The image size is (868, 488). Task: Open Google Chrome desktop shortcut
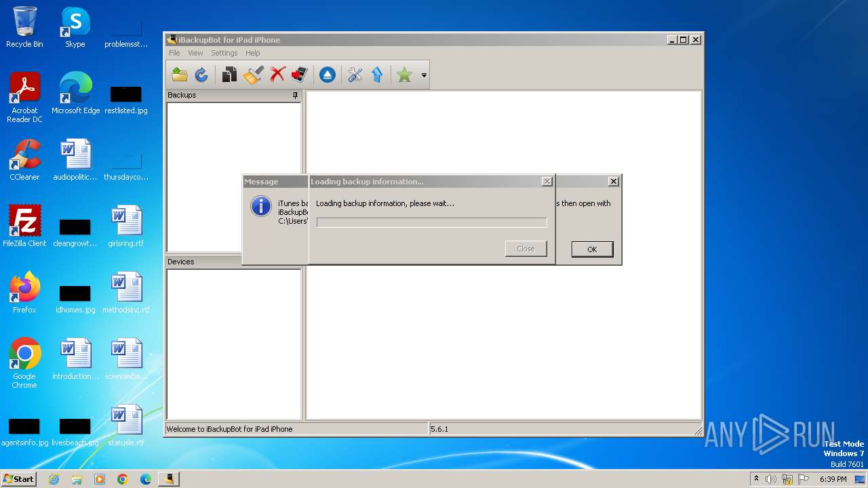point(24,363)
